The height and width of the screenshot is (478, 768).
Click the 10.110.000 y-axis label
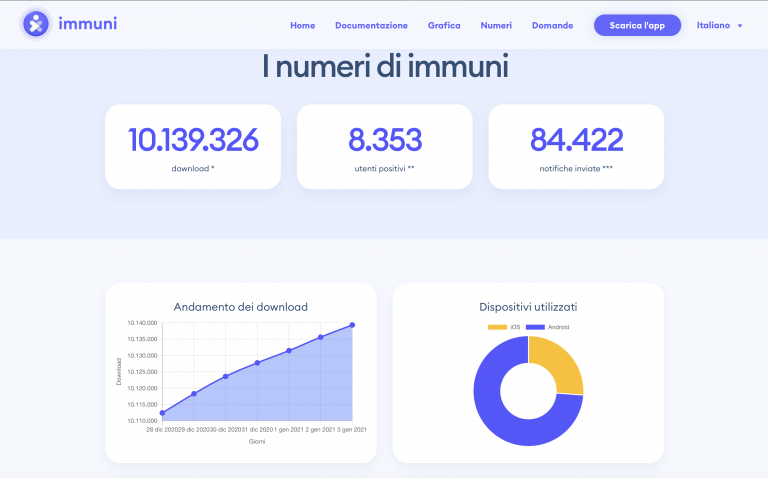point(142,421)
